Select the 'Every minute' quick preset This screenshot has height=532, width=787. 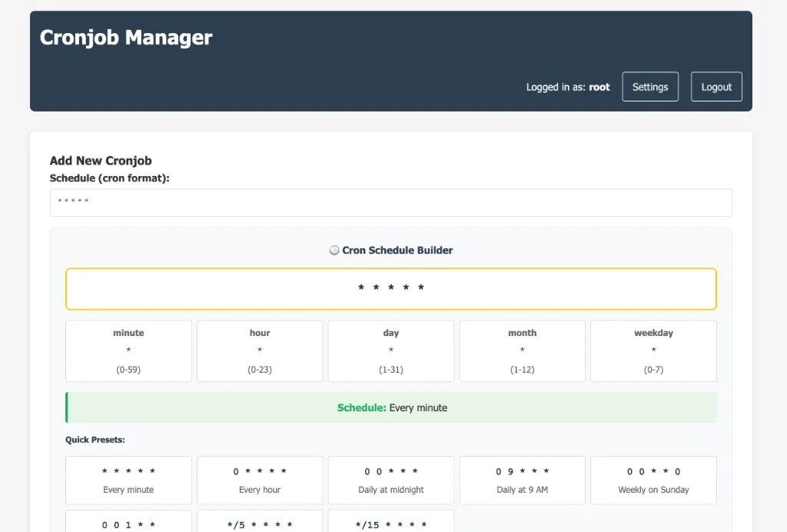pos(128,480)
